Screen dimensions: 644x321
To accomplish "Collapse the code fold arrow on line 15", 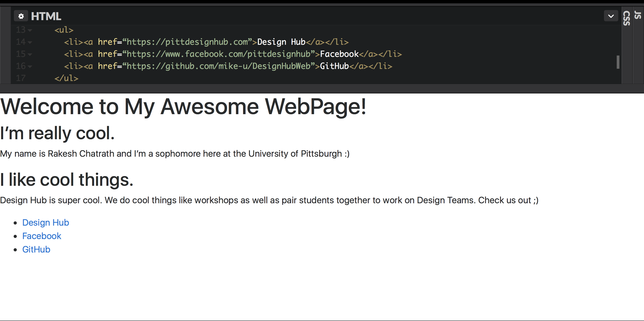I will pyautogui.click(x=30, y=54).
